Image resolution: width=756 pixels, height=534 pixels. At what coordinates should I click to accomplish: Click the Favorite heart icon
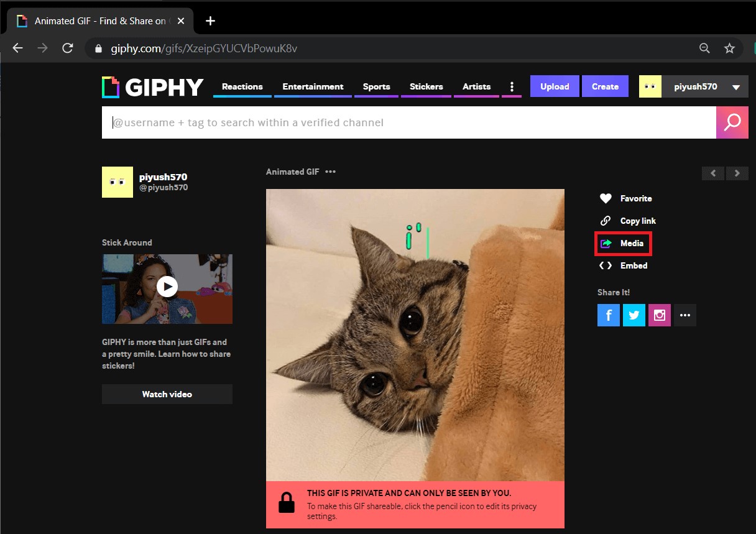pos(606,198)
